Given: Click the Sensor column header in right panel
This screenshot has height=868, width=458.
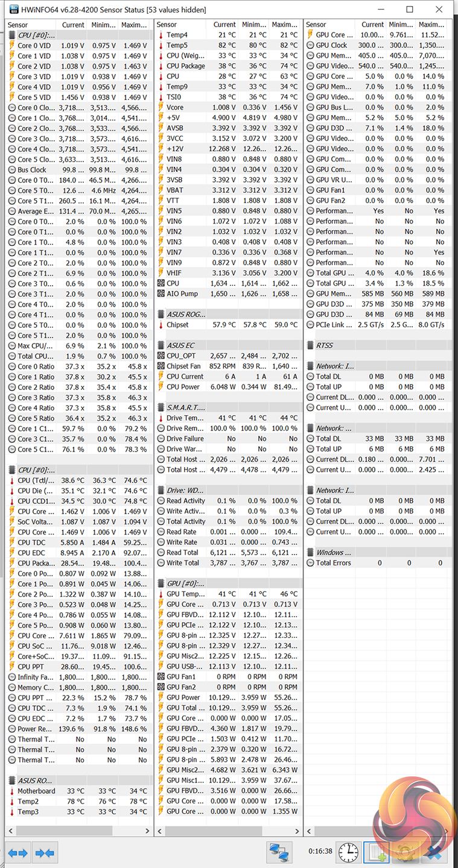Looking at the screenshot, I should (329, 25).
